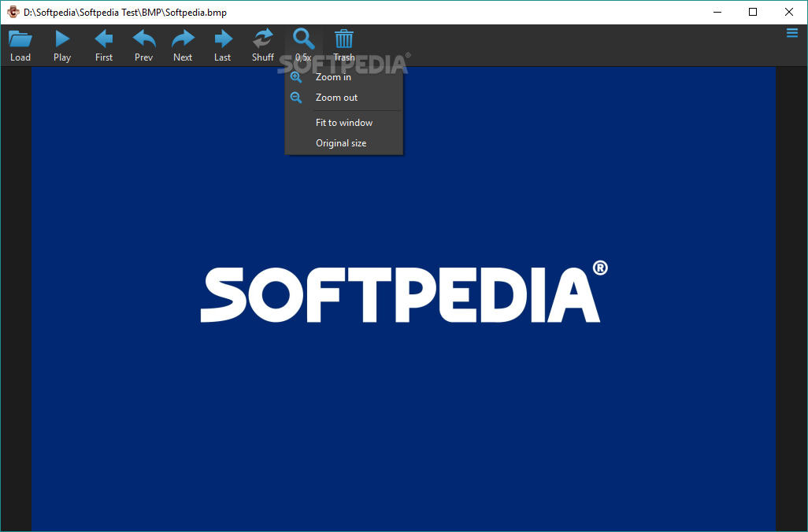Select Original size option

[343, 143]
